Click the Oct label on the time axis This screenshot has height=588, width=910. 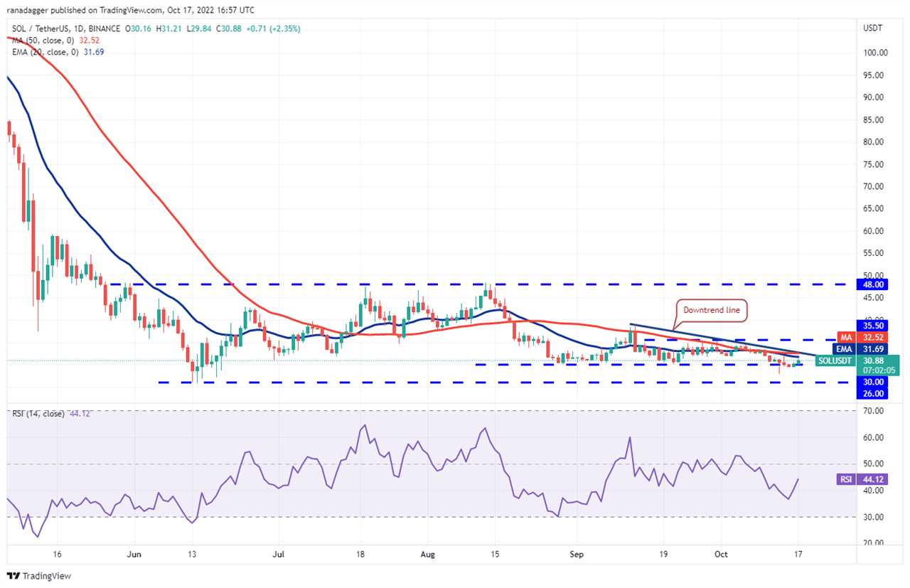tap(721, 553)
